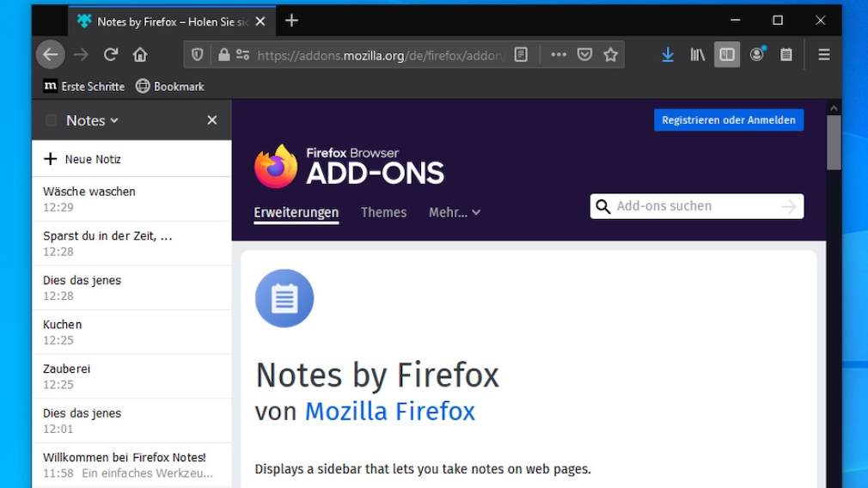The height and width of the screenshot is (488, 868).
Task: Reload the current page
Action: [x=111, y=54]
